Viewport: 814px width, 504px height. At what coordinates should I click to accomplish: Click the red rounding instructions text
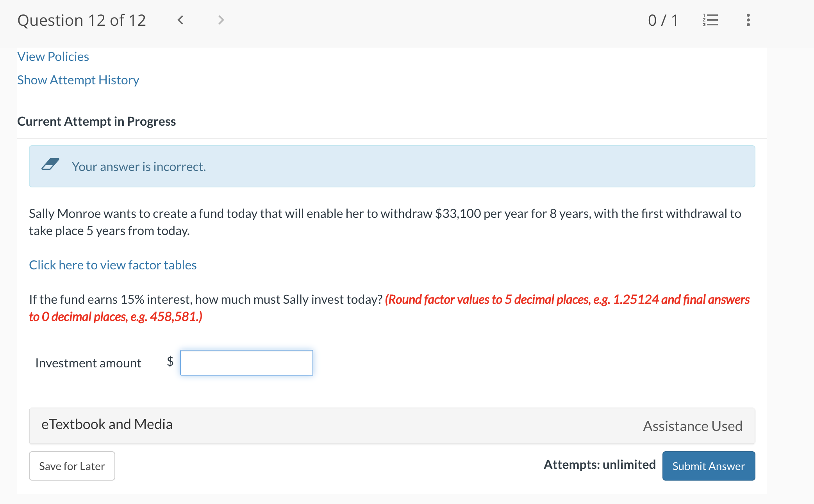coord(566,299)
